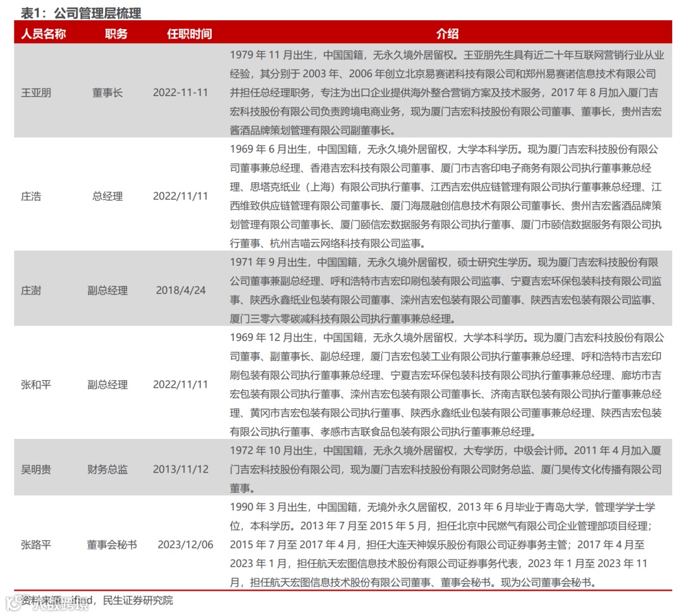Viewport: 683px width, 616px height.
Task: Click the line beginning 2023 年 1 月，担任航天宏图
Action: [439, 564]
